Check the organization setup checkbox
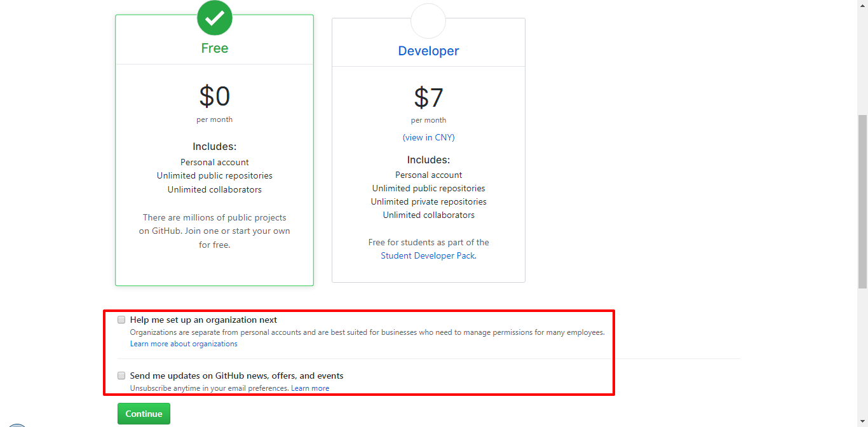 point(121,320)
